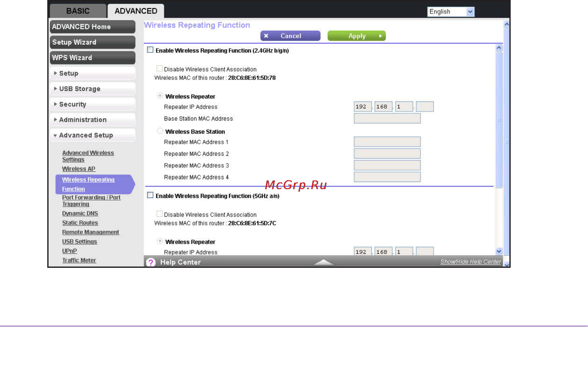Enable Wireless Repeating Function 2.4GHz checkbox

click(x=150, y=50)
